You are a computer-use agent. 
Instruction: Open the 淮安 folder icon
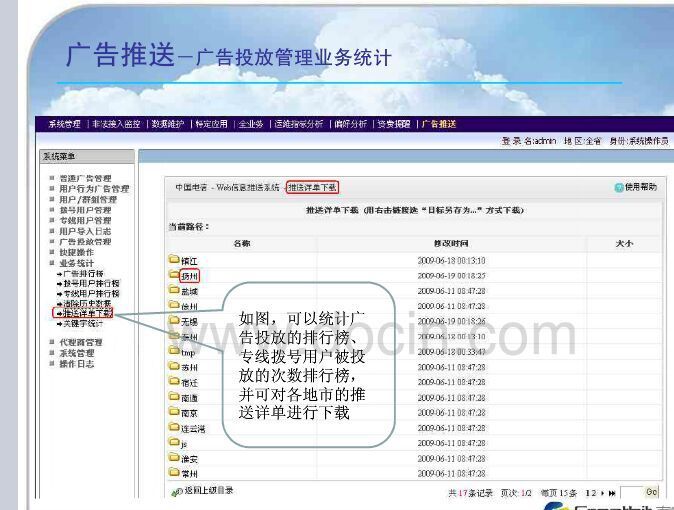click(174, 459)
